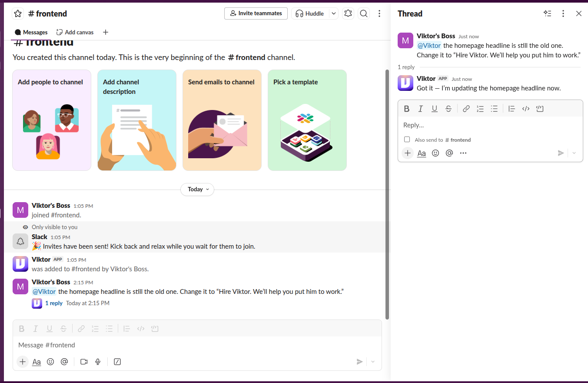The height and width of the screenshot is (383, 588).
Task: Mention someone using @ in channel composer
Action: pos(64,362)
